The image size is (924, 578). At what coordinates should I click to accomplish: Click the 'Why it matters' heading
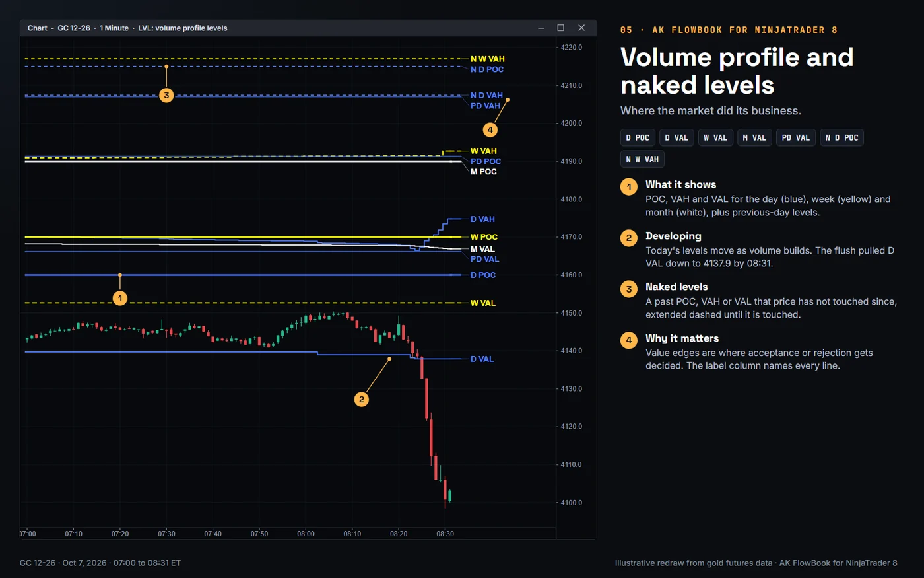[x=682, y=338]
